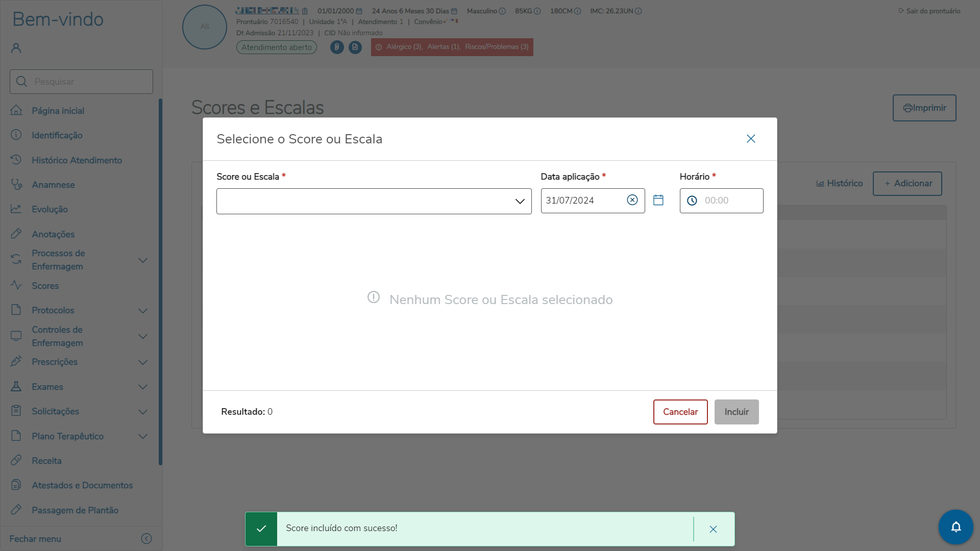Go to Anamnese in the sidebar

[x=53, y=185]
